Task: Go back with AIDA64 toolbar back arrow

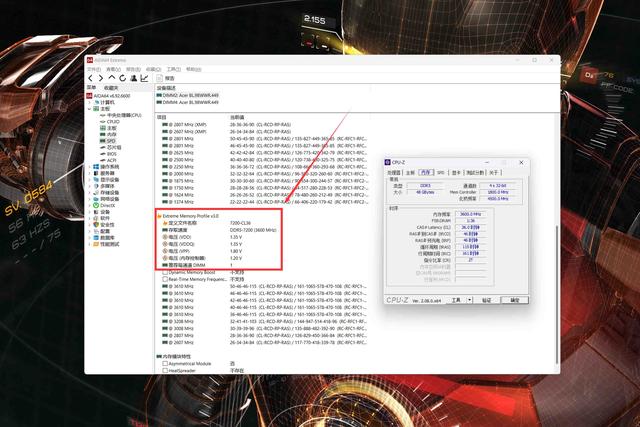Action: [91, 78]
